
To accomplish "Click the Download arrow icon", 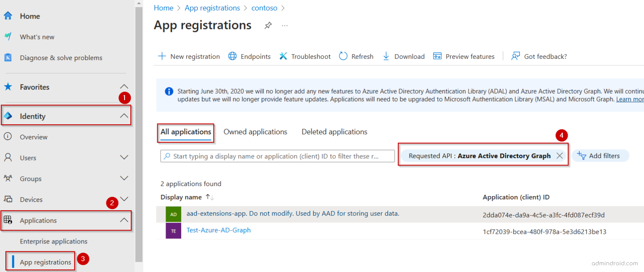I will click(386, 56).
